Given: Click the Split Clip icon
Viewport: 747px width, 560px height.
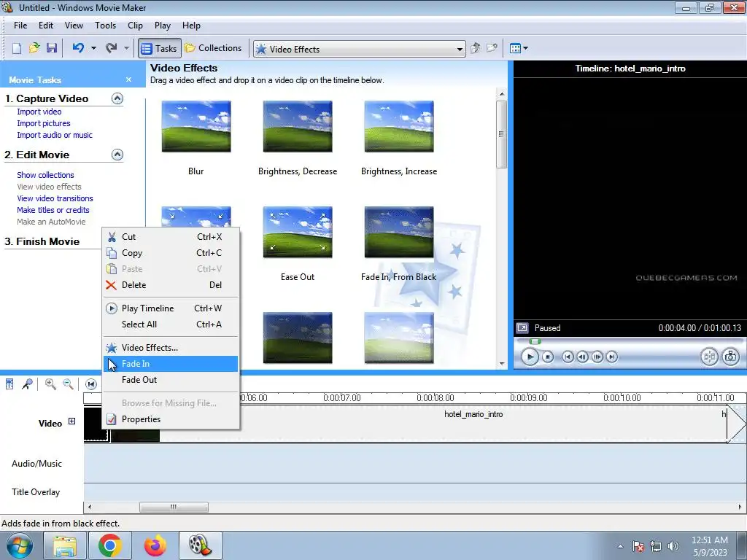Looking at the screenshot, I should [x=709, y=357].
